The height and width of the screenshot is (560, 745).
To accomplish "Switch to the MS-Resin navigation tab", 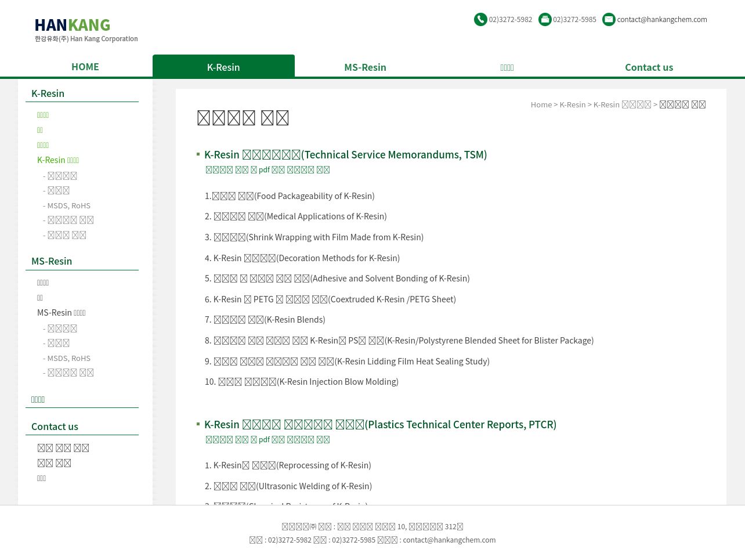I will pyautogui.click(x=366, y=67).
